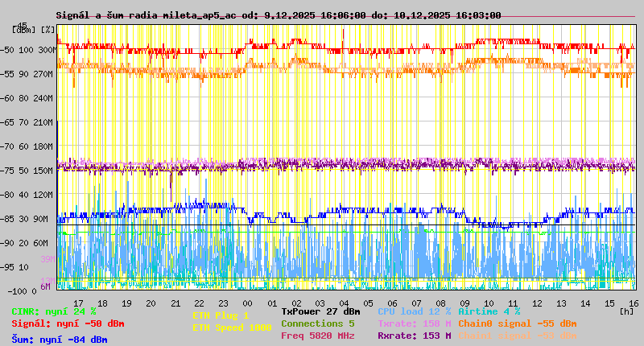Screen dimensions: 644x346
Task: Click the -50 dBm label on Y axis
Action: coord(9,50)
